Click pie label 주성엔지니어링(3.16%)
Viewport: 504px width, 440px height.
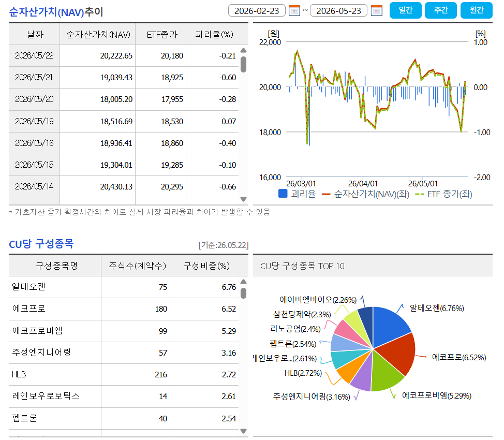click(x=312, y=397)
